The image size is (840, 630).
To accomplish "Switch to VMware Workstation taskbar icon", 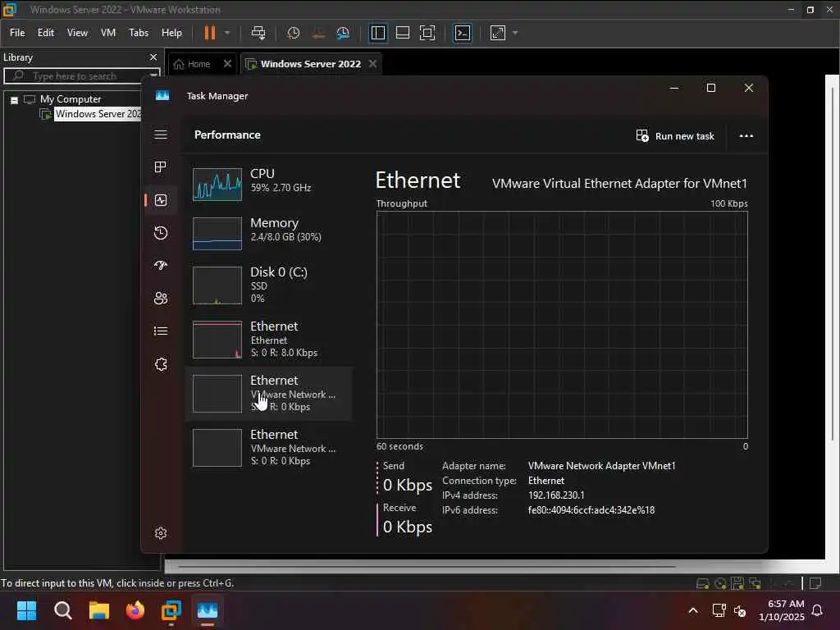I will (171, 610).
